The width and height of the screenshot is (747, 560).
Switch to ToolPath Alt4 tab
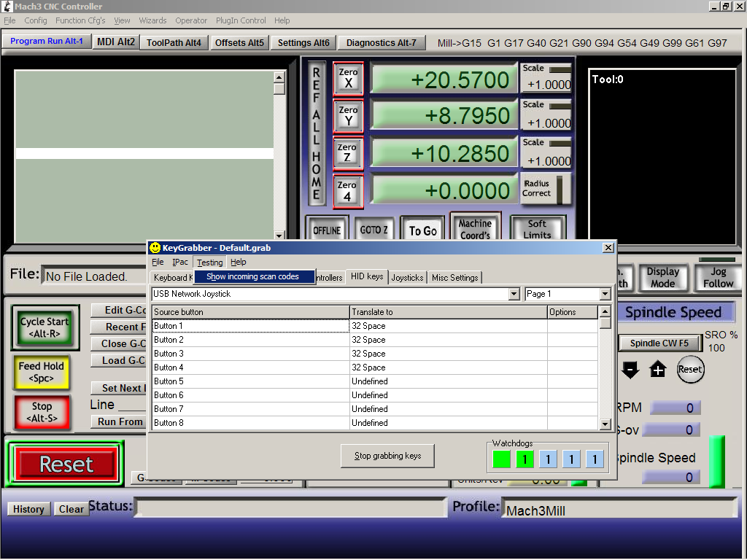tap(174, 42)
